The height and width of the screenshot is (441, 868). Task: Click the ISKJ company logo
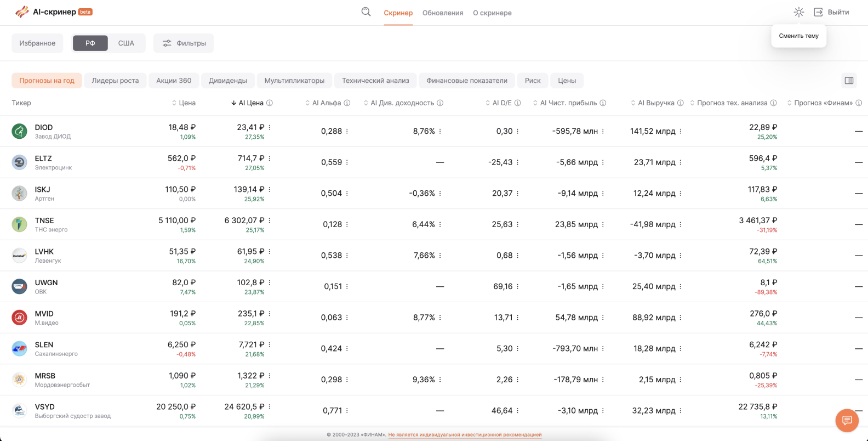(19, 193)
